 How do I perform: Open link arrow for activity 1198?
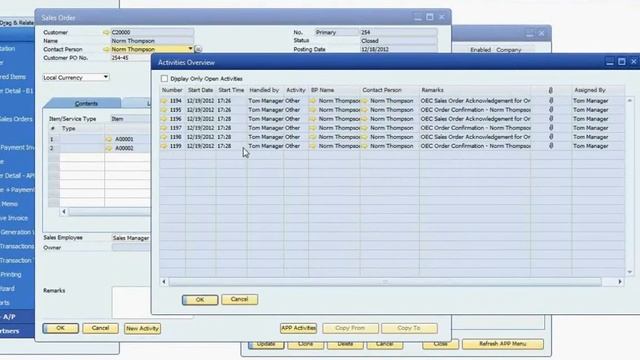pos(164,137)
